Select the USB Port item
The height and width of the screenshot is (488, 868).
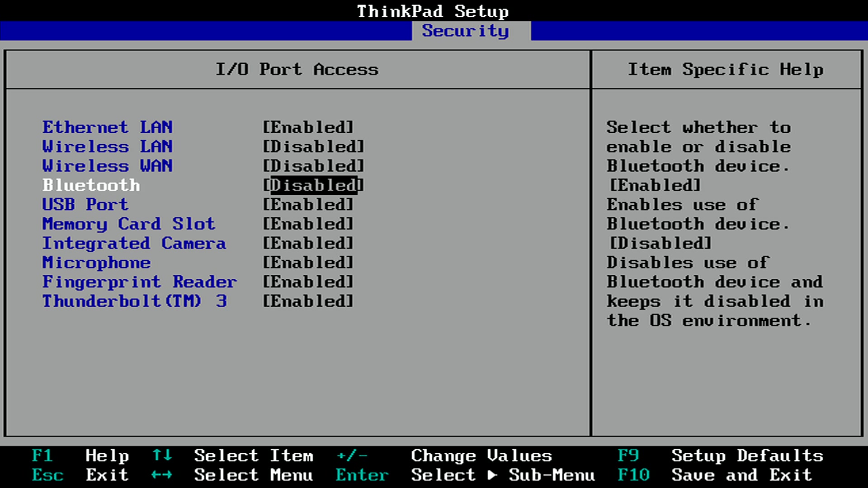click(x=85, y=205)
